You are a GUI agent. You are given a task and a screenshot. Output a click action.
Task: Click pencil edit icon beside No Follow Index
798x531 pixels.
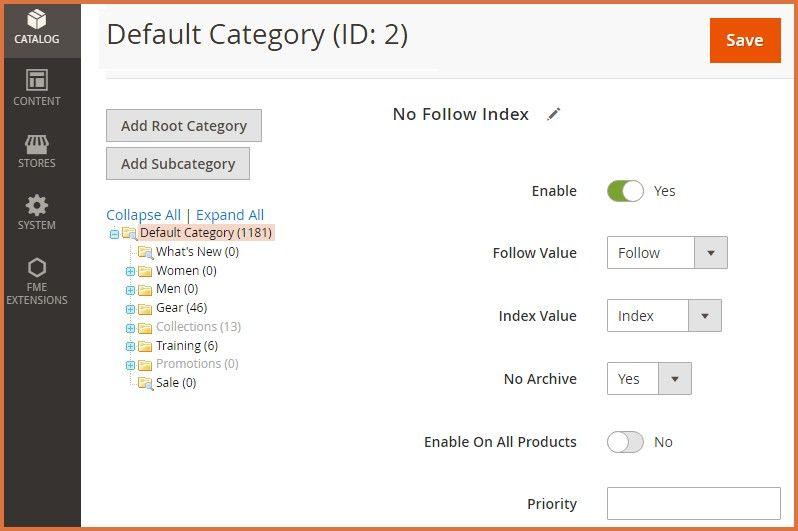[554, 114]
